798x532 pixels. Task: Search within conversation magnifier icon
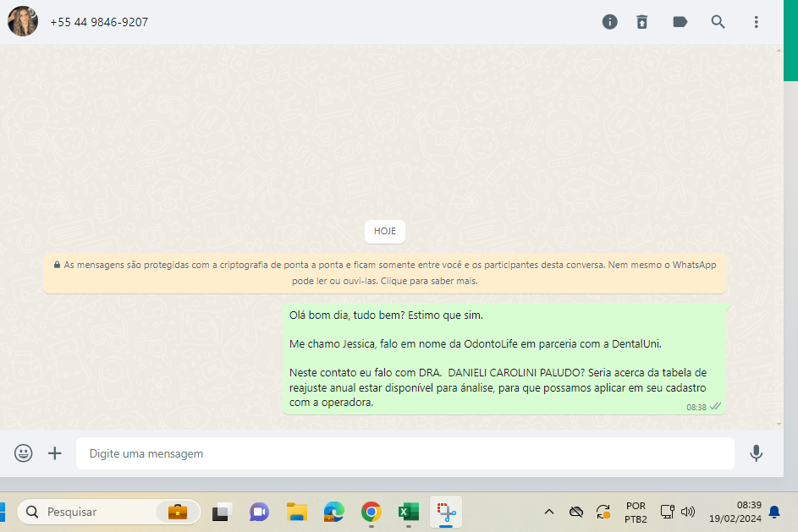tap(718, 22)
